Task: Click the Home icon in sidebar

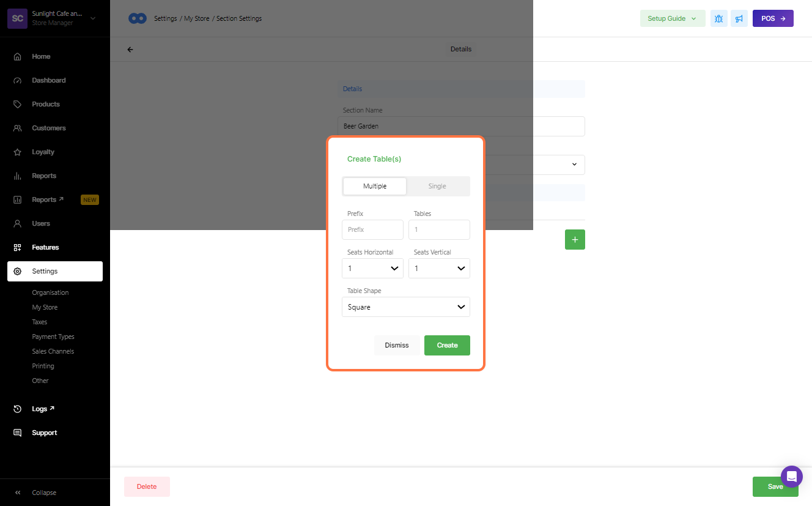Action: pos(18,56)
